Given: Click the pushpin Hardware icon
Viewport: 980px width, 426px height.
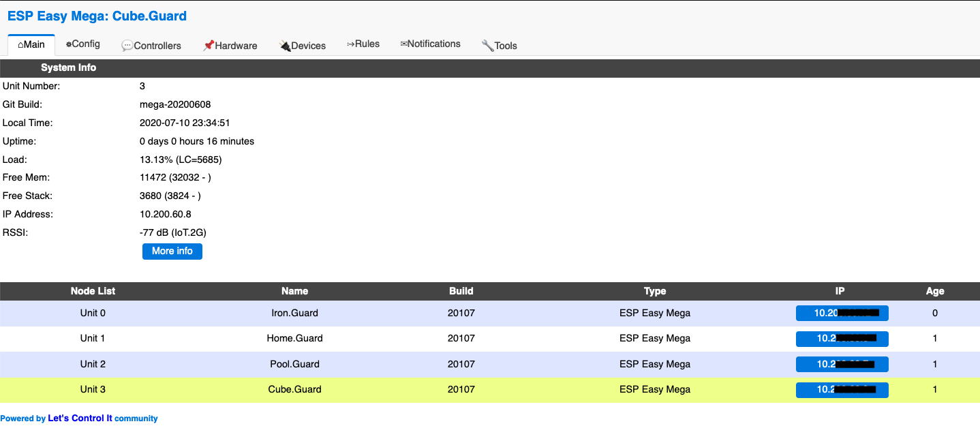Looking at the screenshot, I should click(x=209, y=46).
